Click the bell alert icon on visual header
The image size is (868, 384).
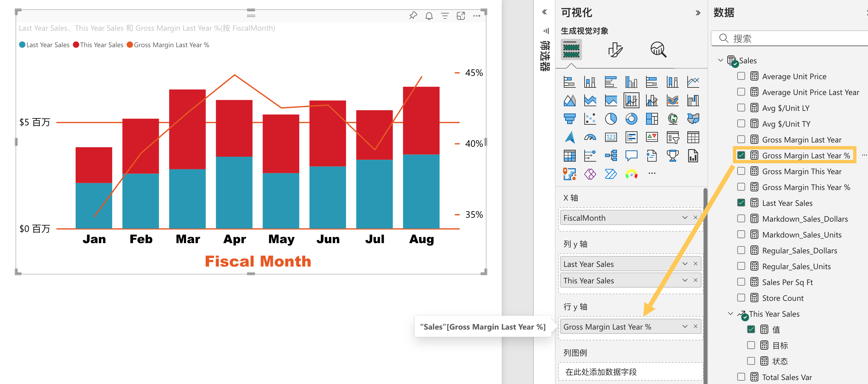pyautogui.click(x=429, y=16)
